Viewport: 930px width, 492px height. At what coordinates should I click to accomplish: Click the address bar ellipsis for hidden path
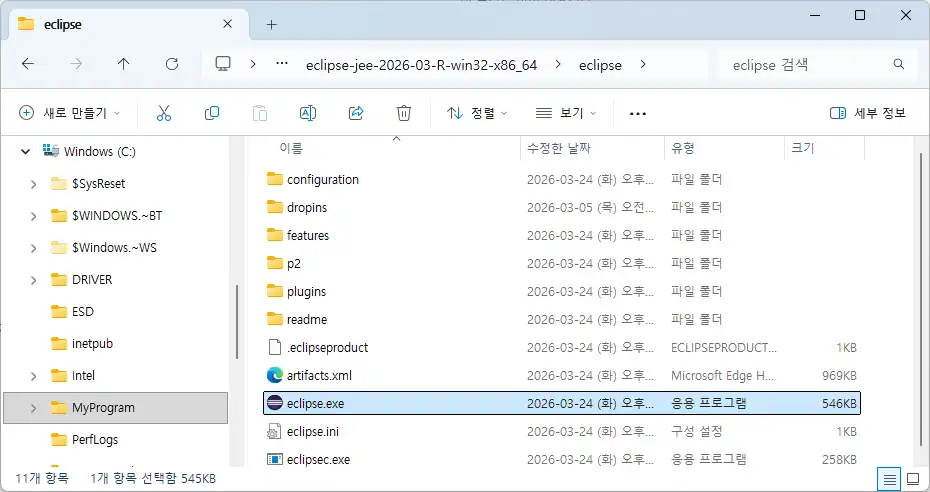282,64
